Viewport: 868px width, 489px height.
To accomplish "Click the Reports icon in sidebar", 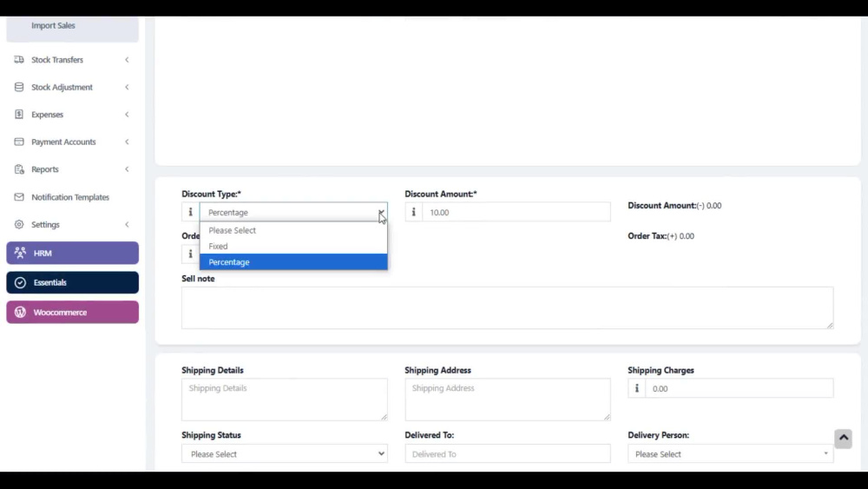I will pyautogui.click(x=19, y=169).
